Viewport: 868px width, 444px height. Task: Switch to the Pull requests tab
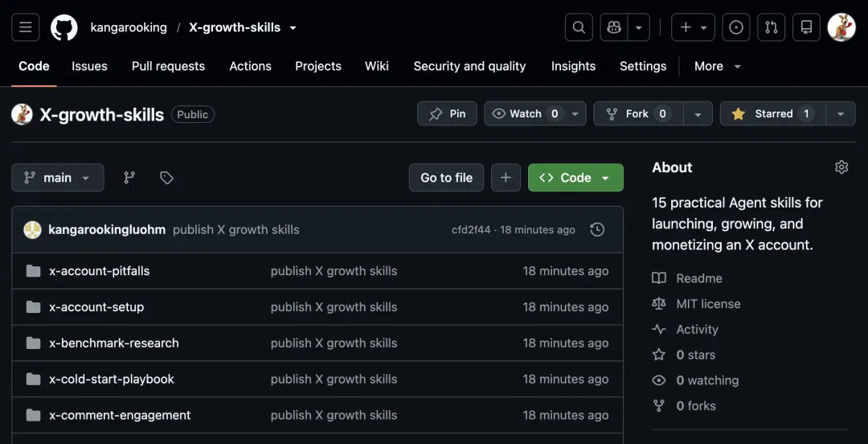click(x=168, y=66)
